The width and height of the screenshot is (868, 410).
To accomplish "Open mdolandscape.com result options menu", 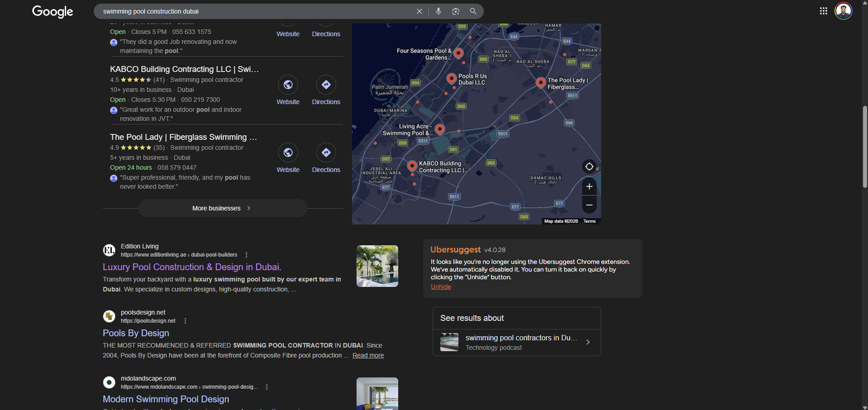I will pyautogui.click(x=267, y=387).
